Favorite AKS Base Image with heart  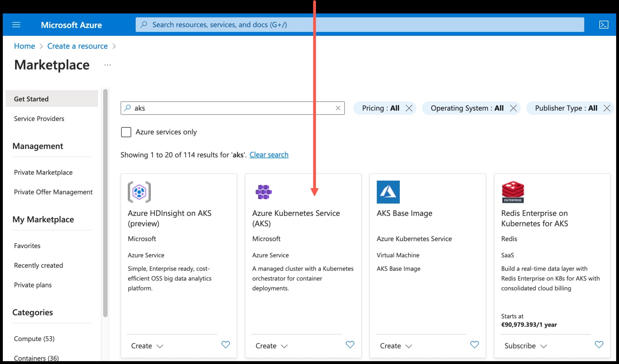(475, 345)
